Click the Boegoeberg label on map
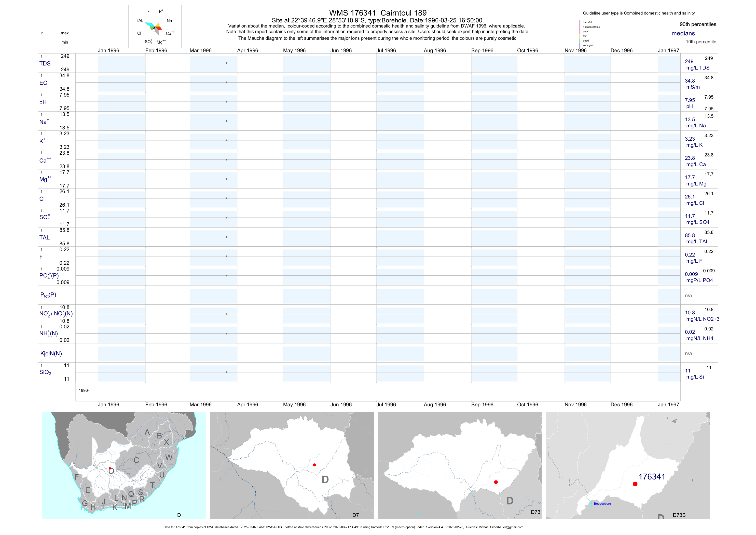The image size is (756, 535). 602,504
